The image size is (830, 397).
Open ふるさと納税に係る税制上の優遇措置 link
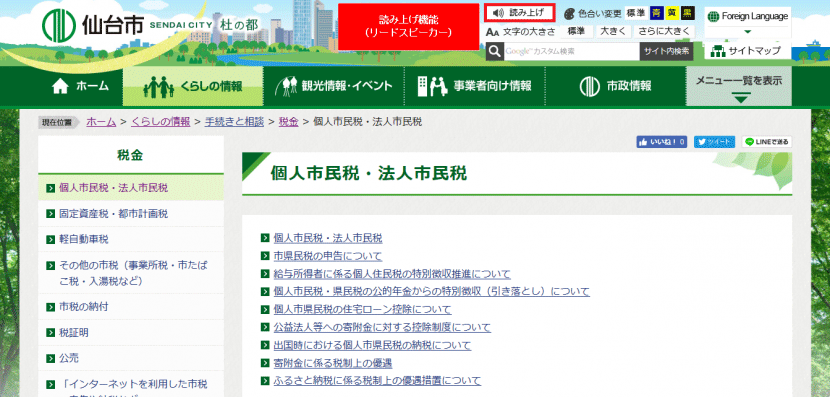coord(377,381)
